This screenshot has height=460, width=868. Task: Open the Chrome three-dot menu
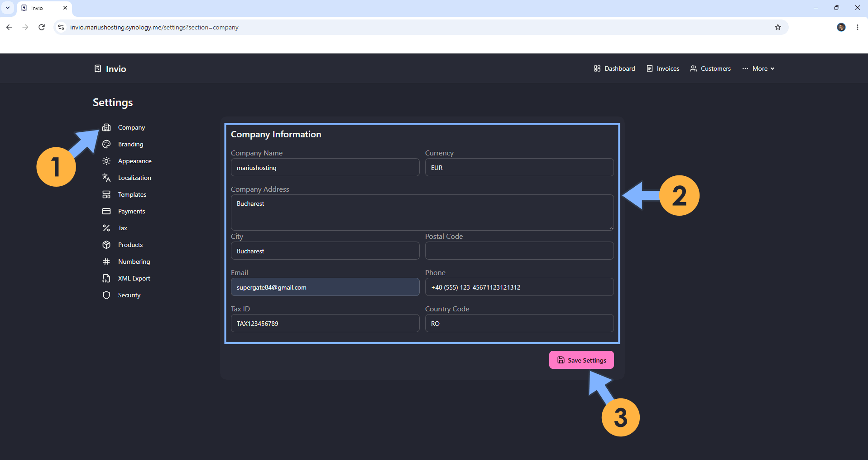tap(858, 27)
